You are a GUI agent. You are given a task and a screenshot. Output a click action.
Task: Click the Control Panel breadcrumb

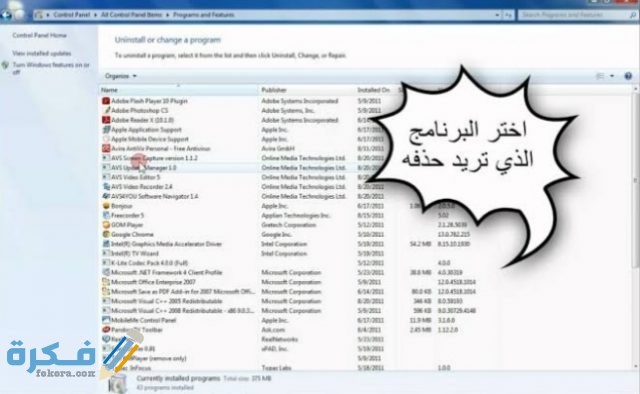coord(71,15)
